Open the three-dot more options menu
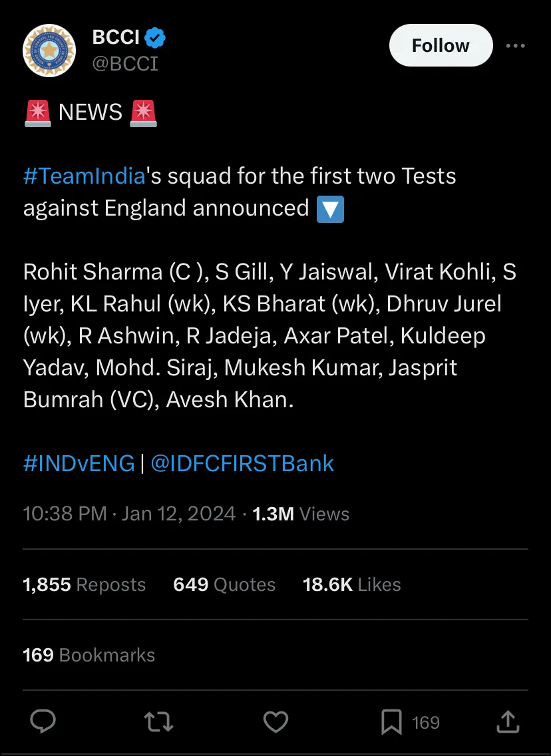This screenshot has width=551, height=756. (x=515, y=46)
